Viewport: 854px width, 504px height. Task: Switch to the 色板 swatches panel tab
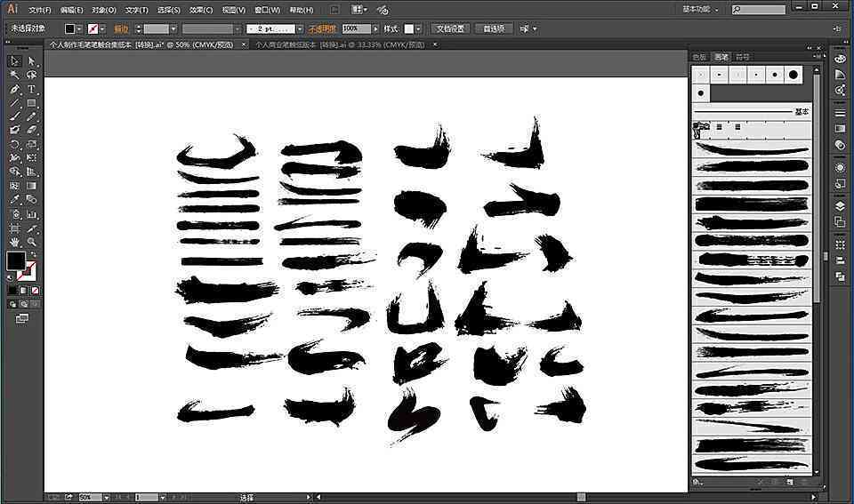(699, 57)
